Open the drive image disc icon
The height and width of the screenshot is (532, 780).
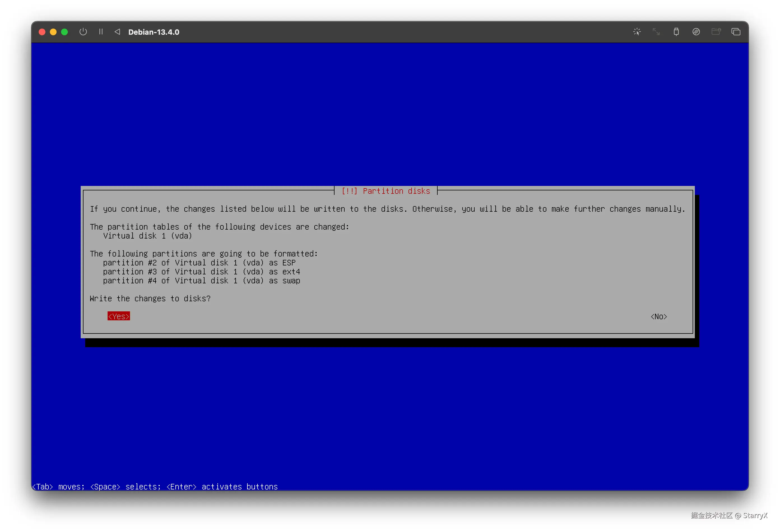tap(696, 32)
